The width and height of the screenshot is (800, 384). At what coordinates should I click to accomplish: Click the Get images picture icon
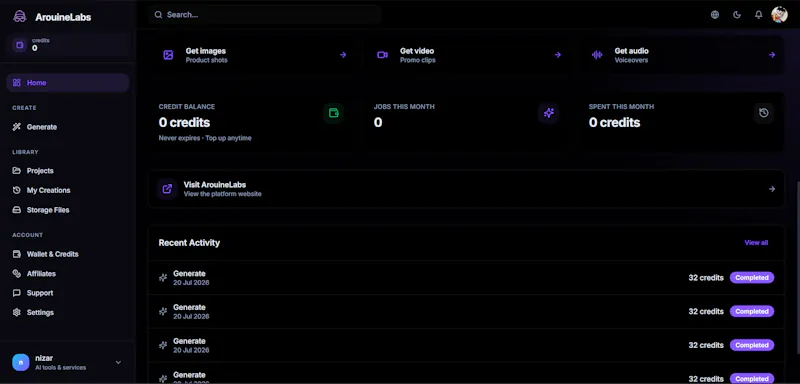(x=168, y=55)
